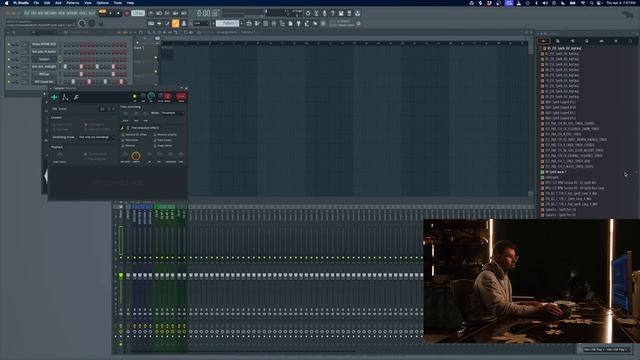Click the mixer horizontal scrollbar
This screenshot has height=360, width=640.
click(243, 351)
